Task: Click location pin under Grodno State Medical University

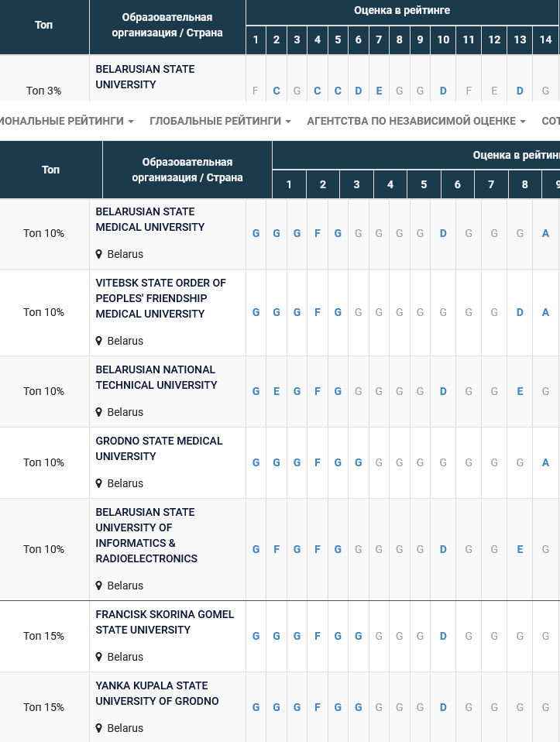Action: [99, 483]
